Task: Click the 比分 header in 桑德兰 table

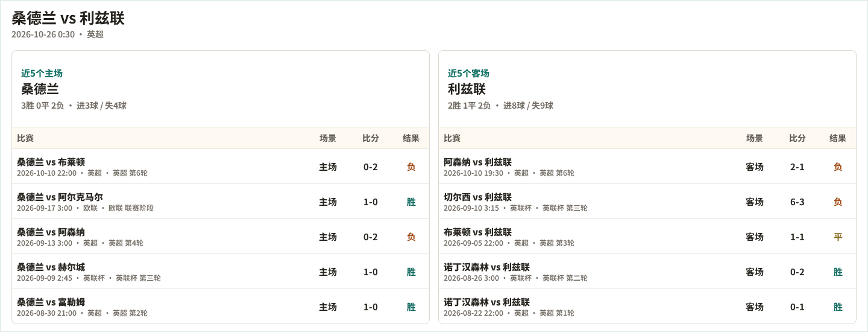Action: point(371,138)
